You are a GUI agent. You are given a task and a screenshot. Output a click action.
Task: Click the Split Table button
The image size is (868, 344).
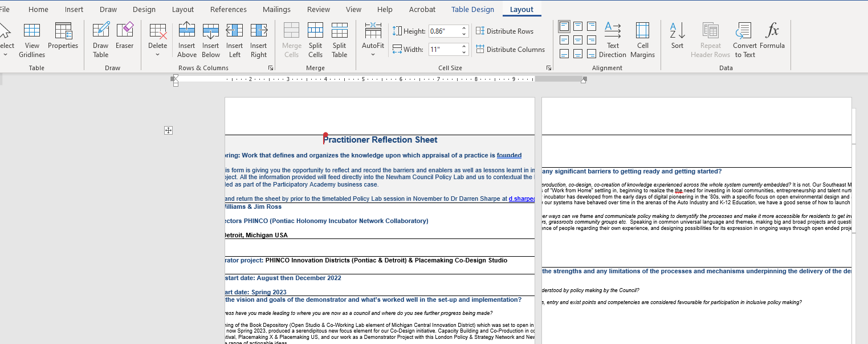point(340,40)
